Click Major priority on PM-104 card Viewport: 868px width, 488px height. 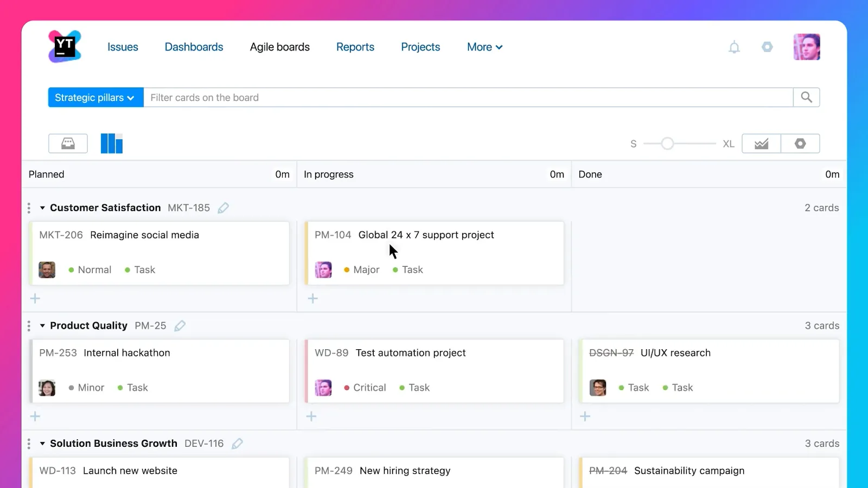(362, 270)
